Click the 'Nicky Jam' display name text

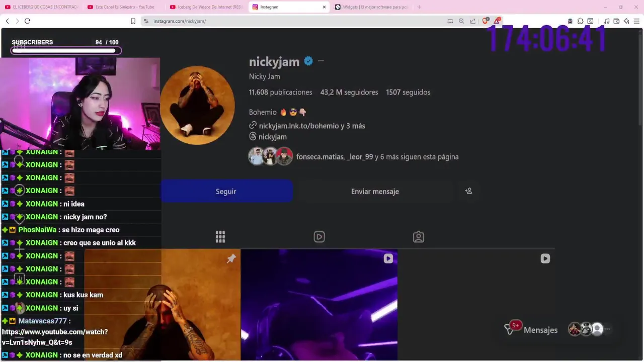(265, 76)
